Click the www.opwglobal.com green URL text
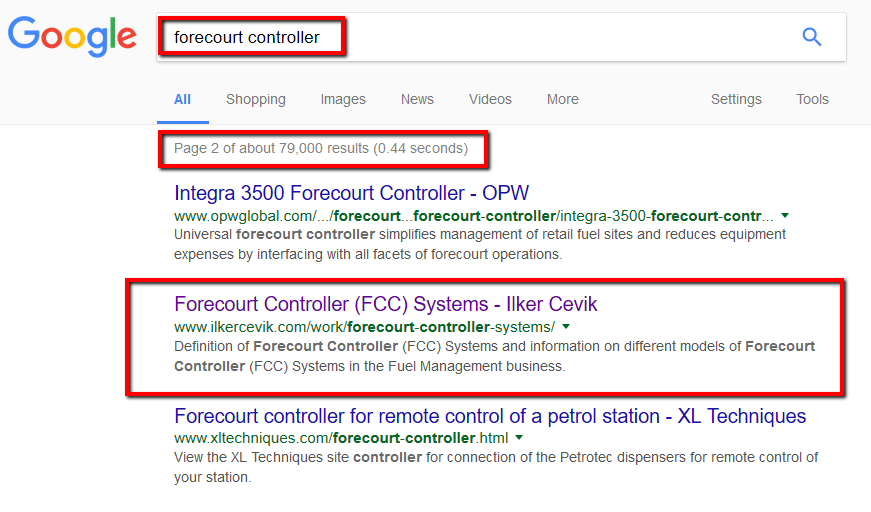Viewport: 871px width, 512px height. click(x=473, y=216)
